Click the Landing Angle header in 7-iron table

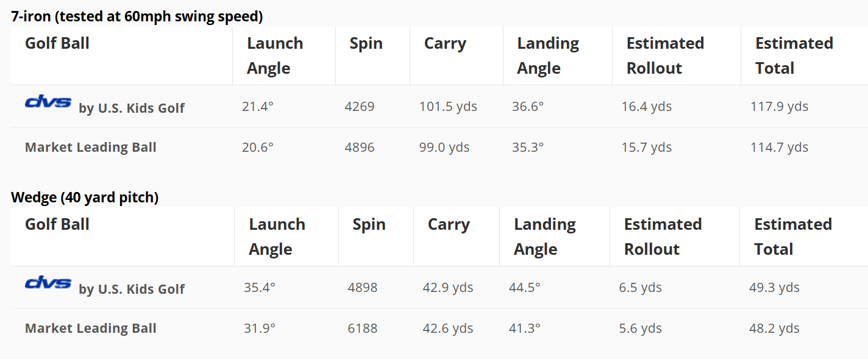pos(548,55)
